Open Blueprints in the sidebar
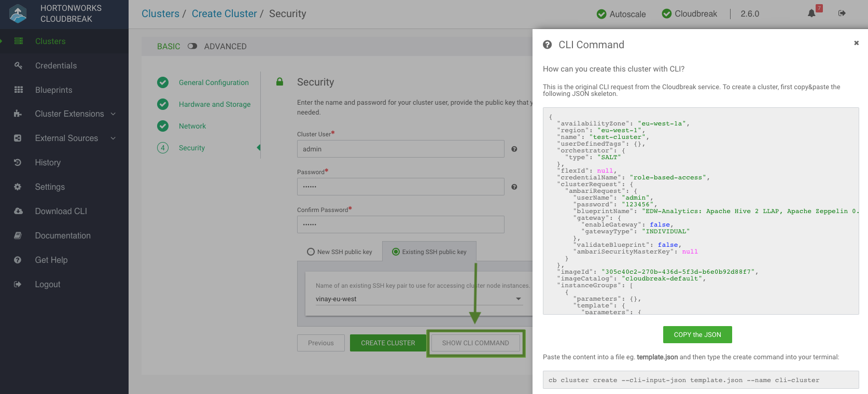 53,90
